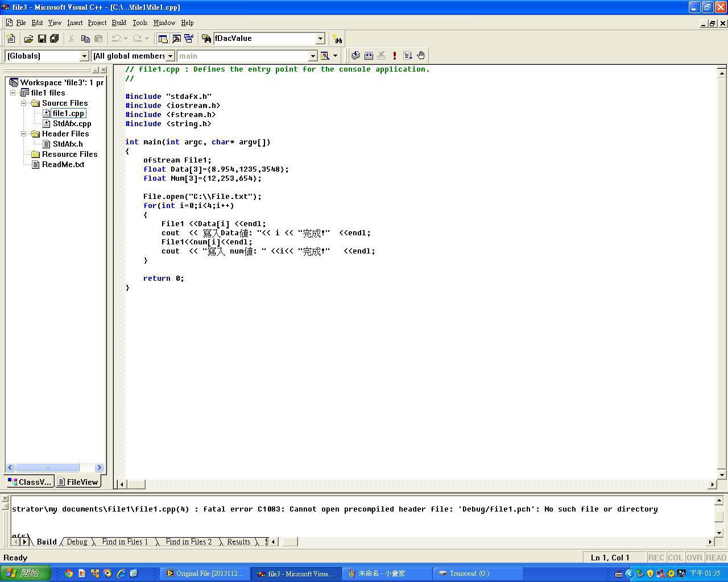728x582 pixels.
Task: Save the file with the floppy icon
Action: tap(42, 39)
